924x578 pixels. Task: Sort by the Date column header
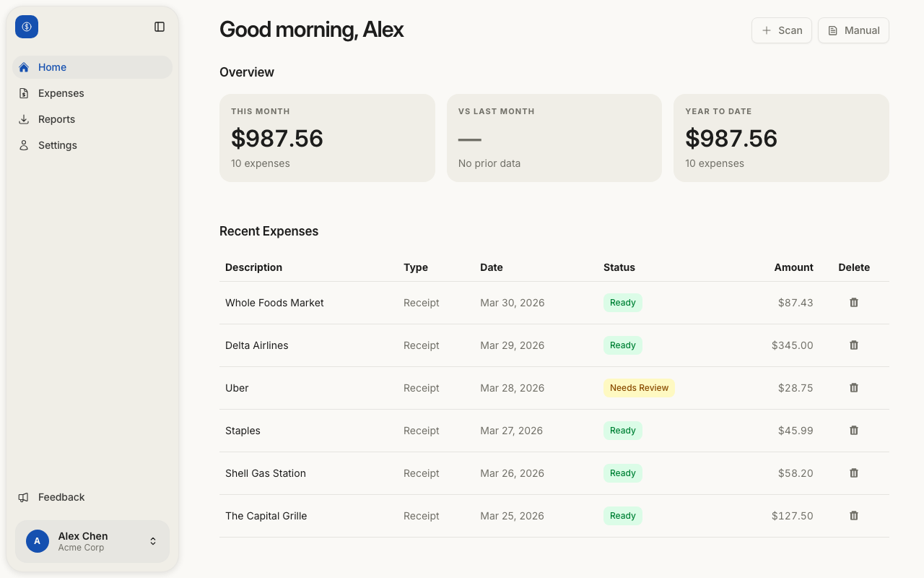[492, 267]
